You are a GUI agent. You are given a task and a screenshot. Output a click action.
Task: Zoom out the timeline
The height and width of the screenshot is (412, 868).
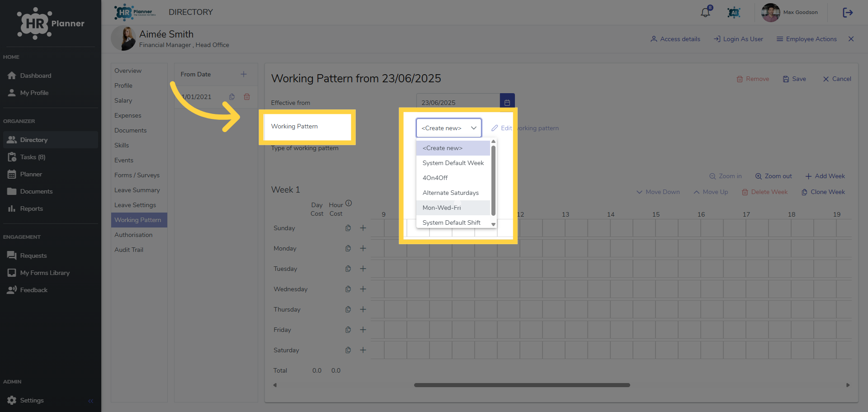(774, 176)
